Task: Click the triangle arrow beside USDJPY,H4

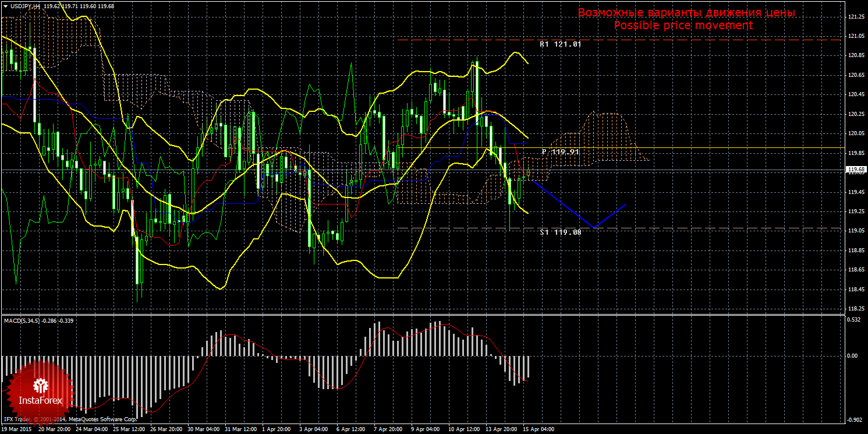Action: point(5,6)
